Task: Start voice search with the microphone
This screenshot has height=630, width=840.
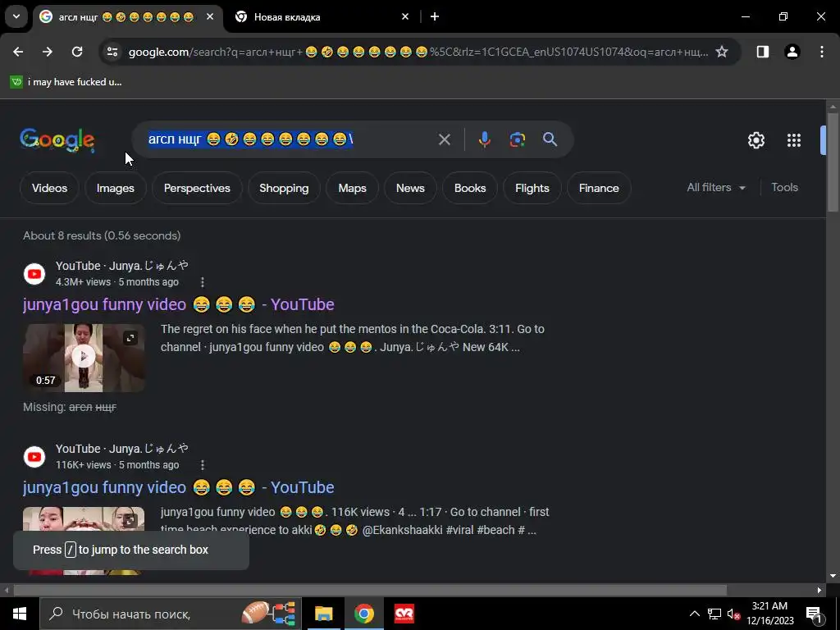Action: pos(484,139)
